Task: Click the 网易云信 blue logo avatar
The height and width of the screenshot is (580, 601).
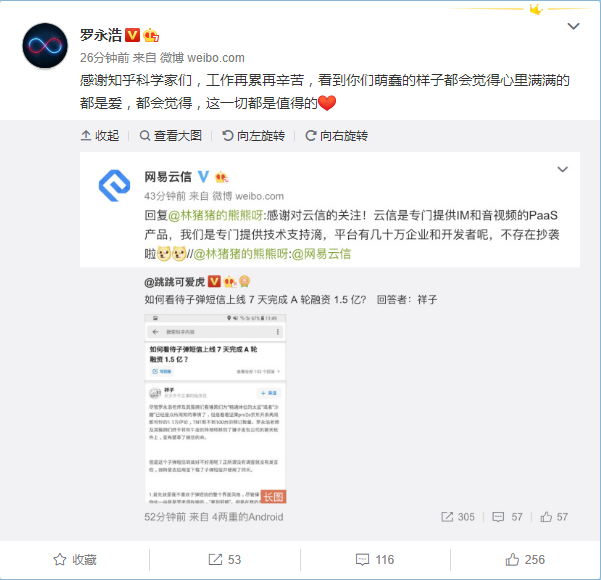Action: pyautogui.click(x=114, y=186)
